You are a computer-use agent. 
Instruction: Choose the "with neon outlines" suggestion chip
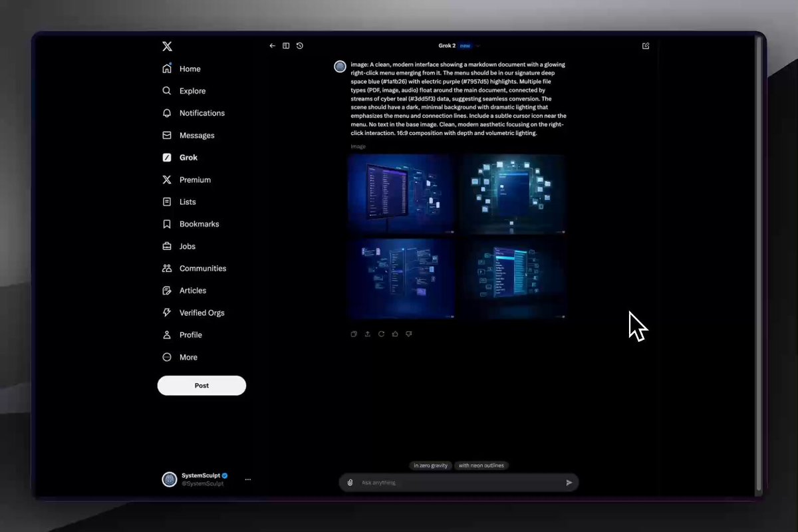[x=481, y=465]
